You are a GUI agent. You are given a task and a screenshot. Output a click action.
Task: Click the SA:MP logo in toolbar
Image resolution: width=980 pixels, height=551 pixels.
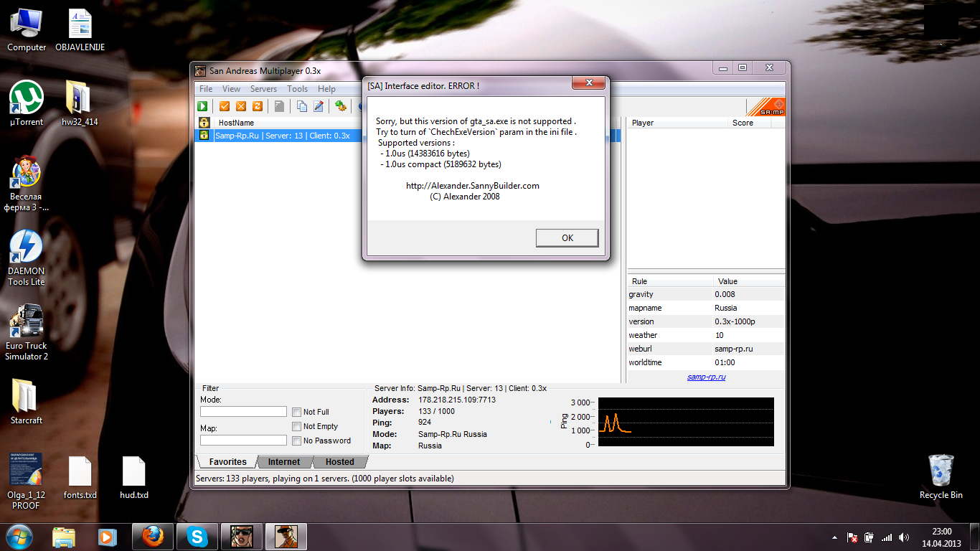click(x=765, y=107)
